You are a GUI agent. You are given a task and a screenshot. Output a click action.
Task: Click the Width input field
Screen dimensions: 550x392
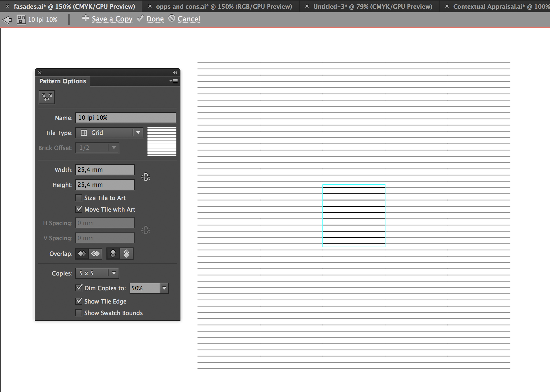point(105,170)
